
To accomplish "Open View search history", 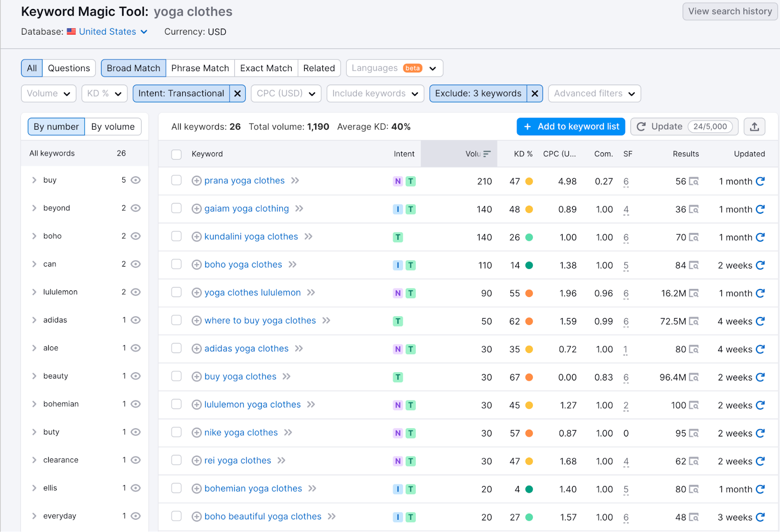I will click(730, 11).
